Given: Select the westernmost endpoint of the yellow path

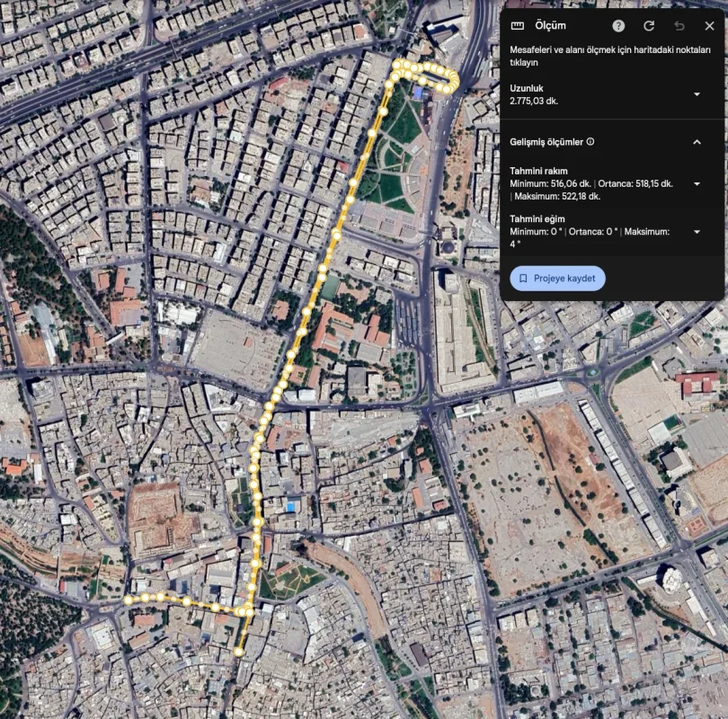Looking at the screenshot, I should coord(129,600).
